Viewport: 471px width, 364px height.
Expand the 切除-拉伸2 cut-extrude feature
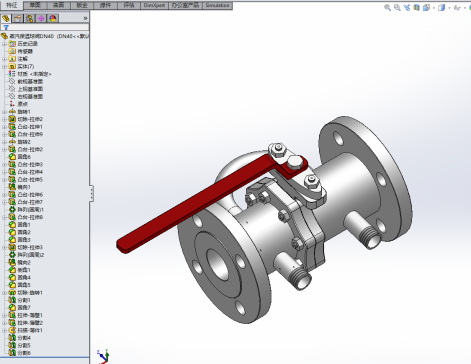(4, 119)
